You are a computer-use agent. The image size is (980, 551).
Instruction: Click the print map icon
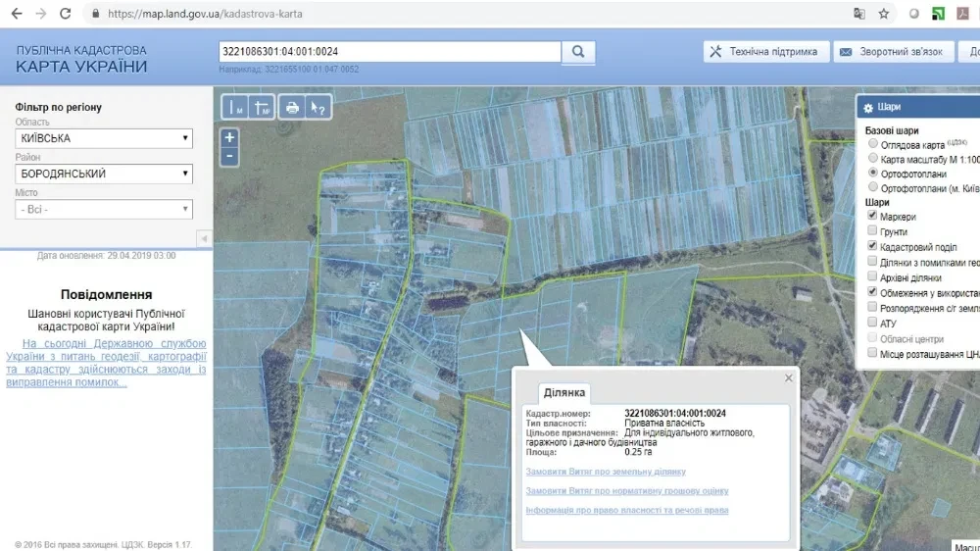point(292,108)
